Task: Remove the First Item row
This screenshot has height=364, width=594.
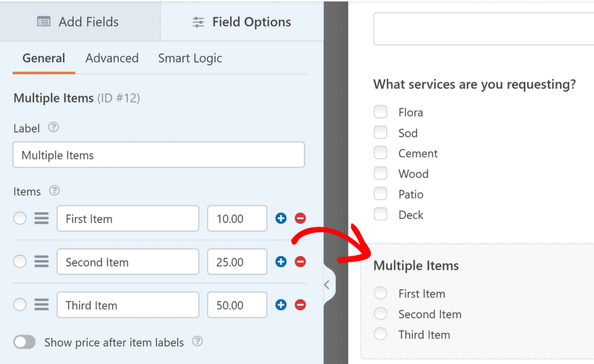Action: (300, 219)
